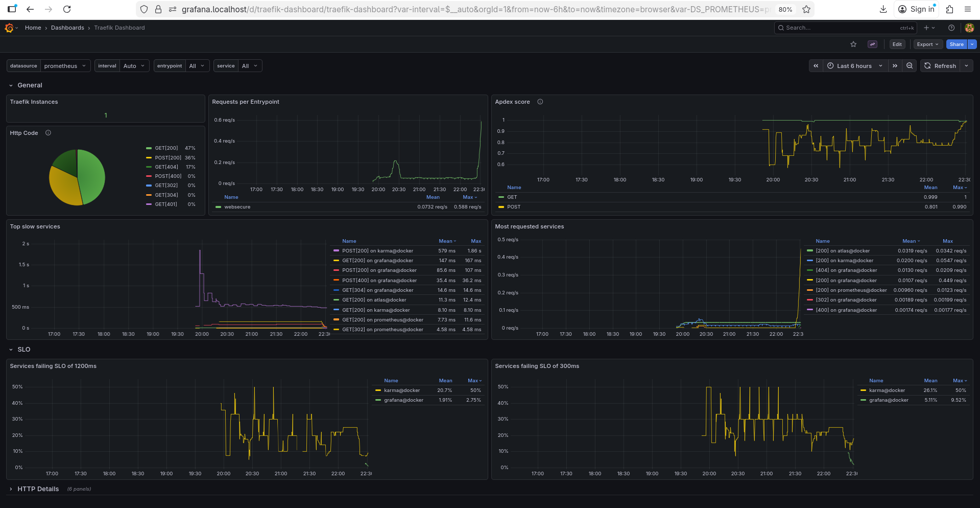980x508 pixels.
Task: Click the info icon next to Http Code
Action: point(48,133)
